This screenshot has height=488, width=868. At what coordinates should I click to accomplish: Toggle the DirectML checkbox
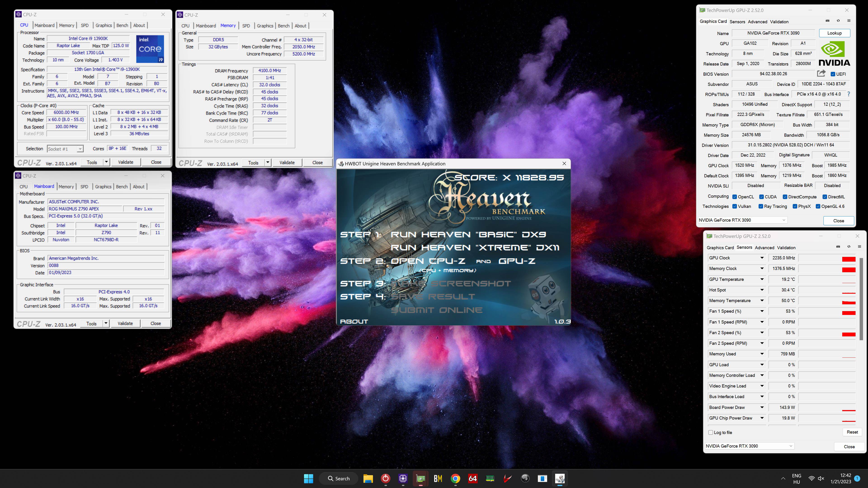(825, 197)
